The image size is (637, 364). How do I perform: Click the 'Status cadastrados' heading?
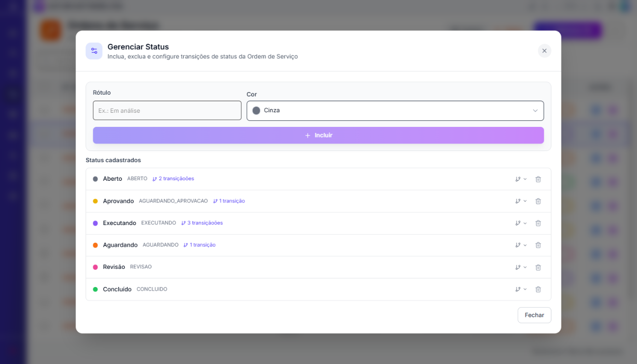[x=113, y=160]
